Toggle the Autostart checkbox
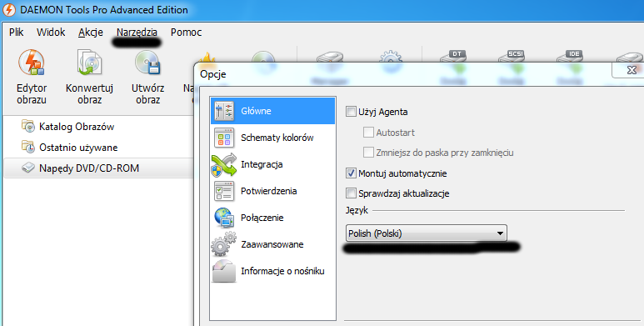The height and width of the screenshot is (326, 644). tap(368, 133)
